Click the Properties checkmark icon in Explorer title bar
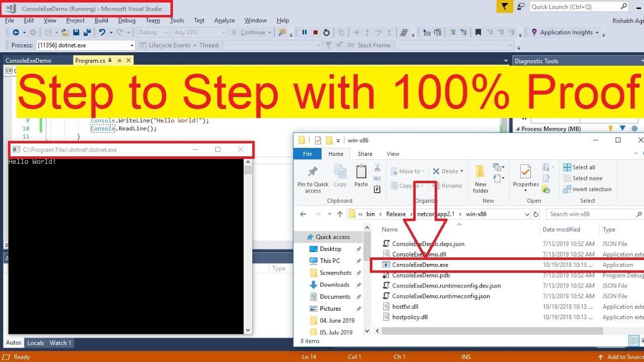The width and height of the screenshot is (644, 362). point(318,140)
